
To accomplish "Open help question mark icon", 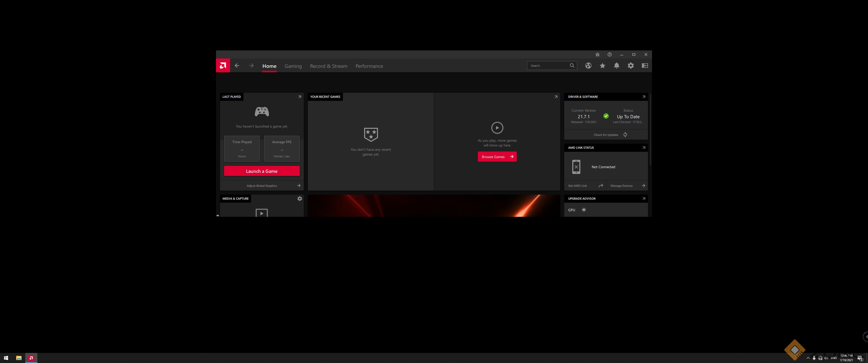I will coord(609,54).
